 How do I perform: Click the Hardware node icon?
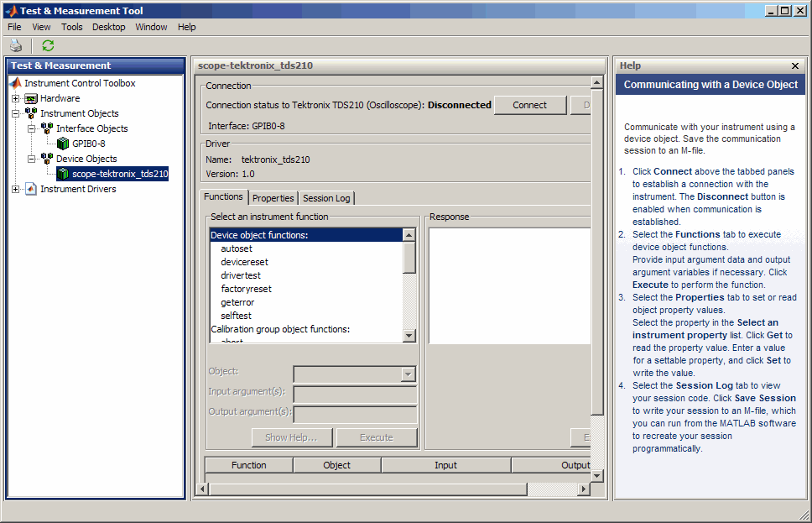click(x=31, y=98)
